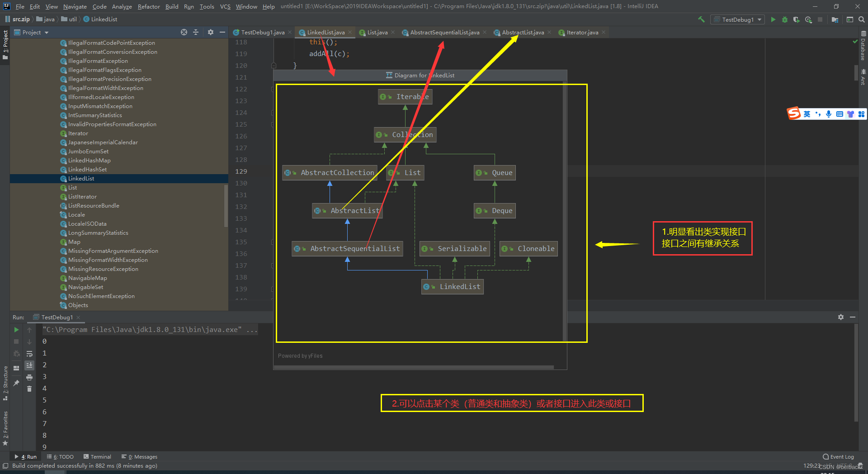The width and height of the screenshot is (868, 474).
Task: Open the File menu
Action: [x=20, y=6]
